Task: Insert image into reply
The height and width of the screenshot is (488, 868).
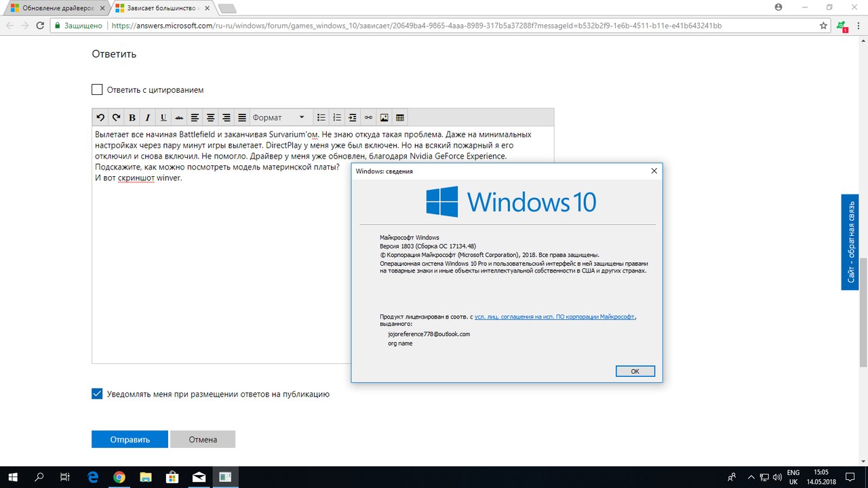Action: pos(384,117)
